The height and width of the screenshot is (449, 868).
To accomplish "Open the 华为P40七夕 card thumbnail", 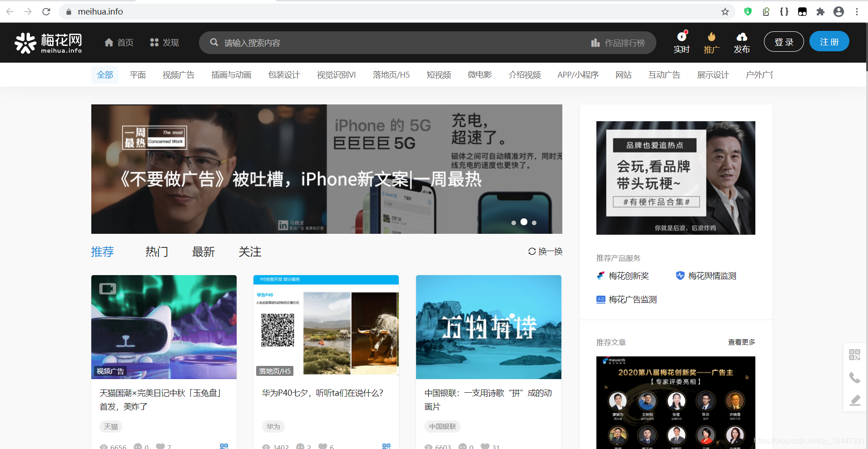I will (x=326, y=327).
